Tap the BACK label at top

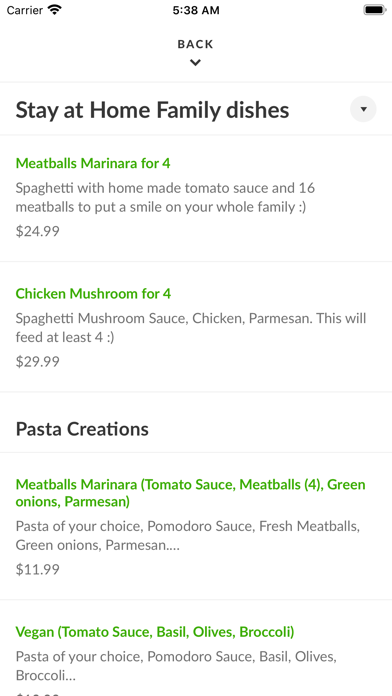click(x=195, y=44)
